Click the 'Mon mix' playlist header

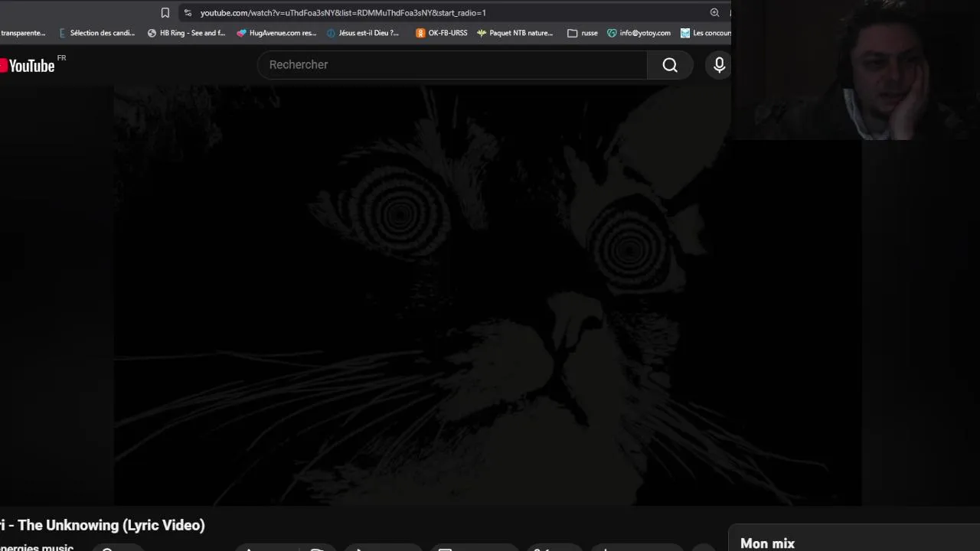pos(767,543)
